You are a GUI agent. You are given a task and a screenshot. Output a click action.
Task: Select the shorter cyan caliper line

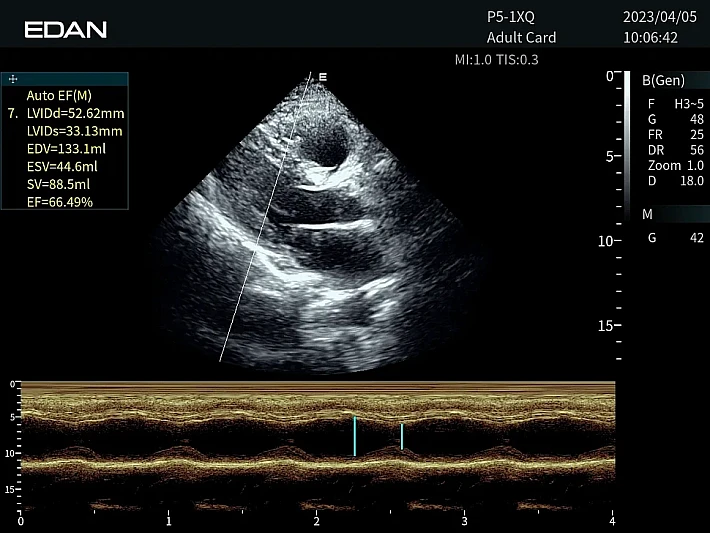402,436
